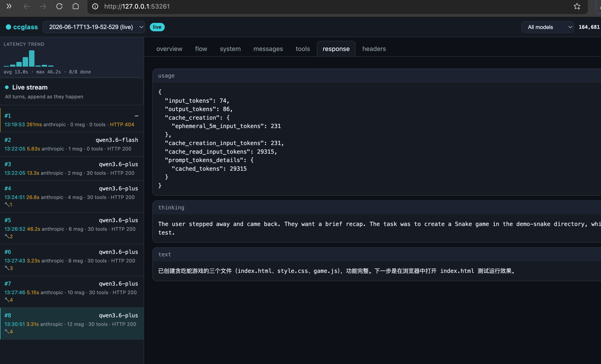Viewport: 601px width, 364px height.
Task: Switch to the flow tab
Action: point(201,49)
